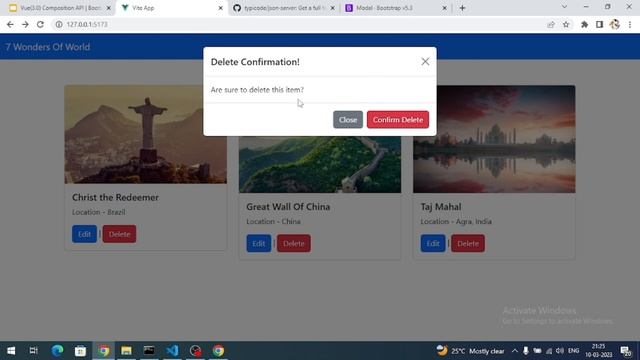640x360 pixels.
Task: Click the Great Wall Of China image
Action: [x=320, y=164]
